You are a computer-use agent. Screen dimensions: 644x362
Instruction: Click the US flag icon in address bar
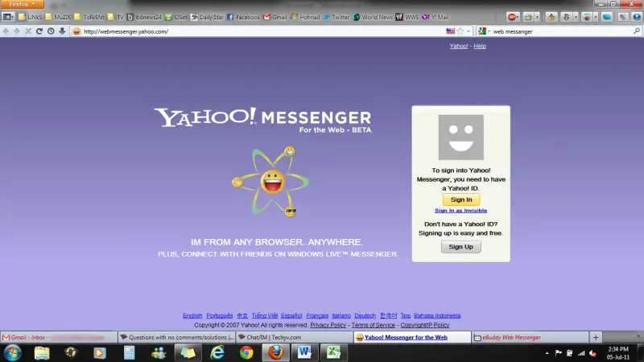coord(451,31)
